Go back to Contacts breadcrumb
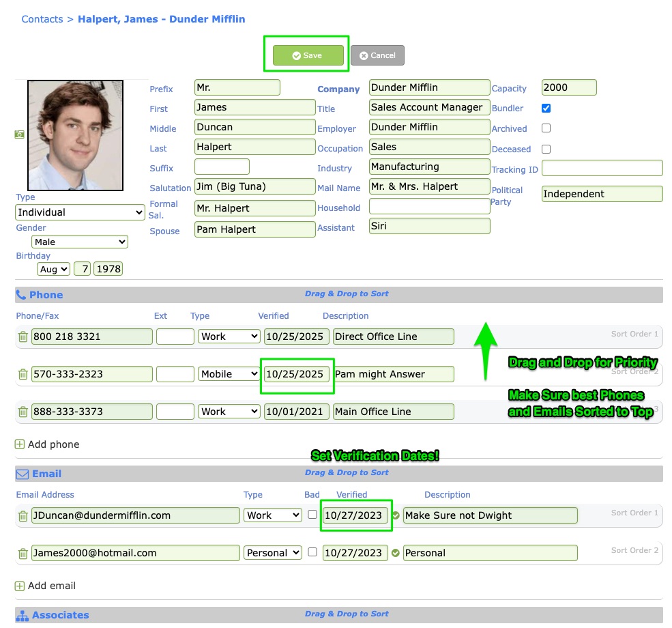This screenshot has width=672, height=628. [42, 19]
